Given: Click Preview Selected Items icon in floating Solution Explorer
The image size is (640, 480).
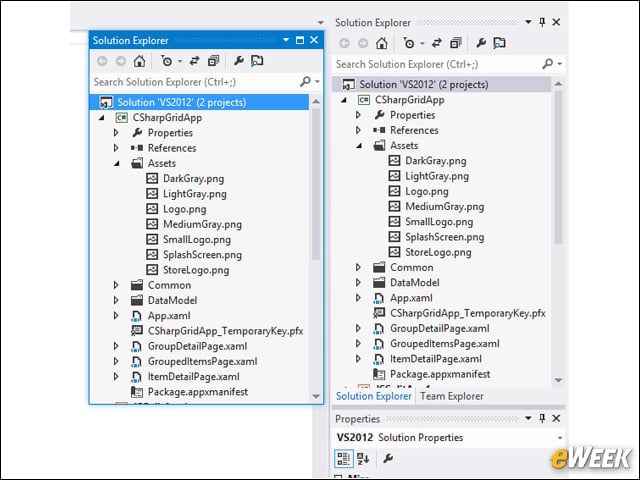Looking at the screenshot, I should click(x=257, y=61).
